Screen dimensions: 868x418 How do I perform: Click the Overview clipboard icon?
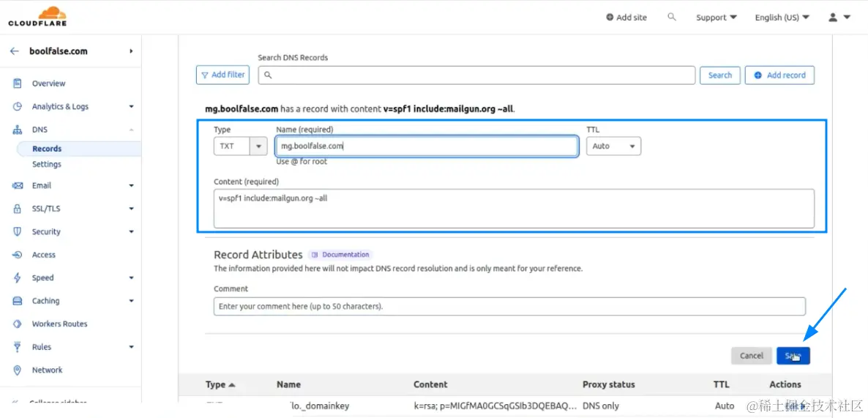[x=17, y=83]
